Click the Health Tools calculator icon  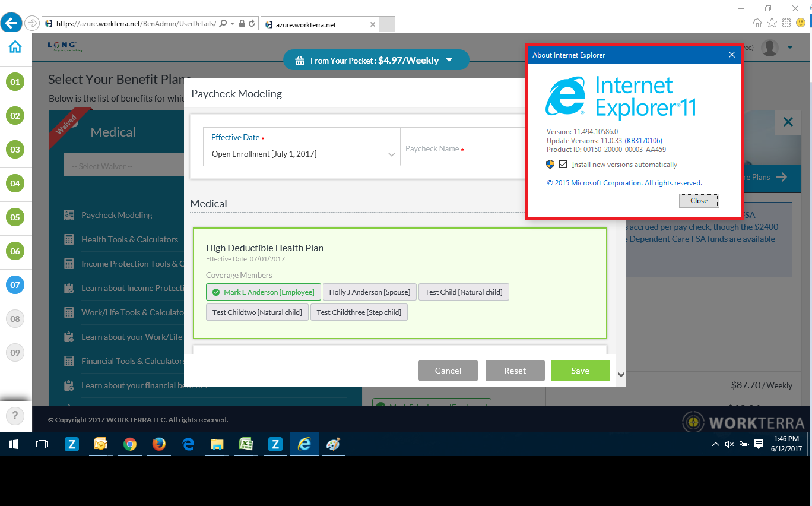[69, 239]
